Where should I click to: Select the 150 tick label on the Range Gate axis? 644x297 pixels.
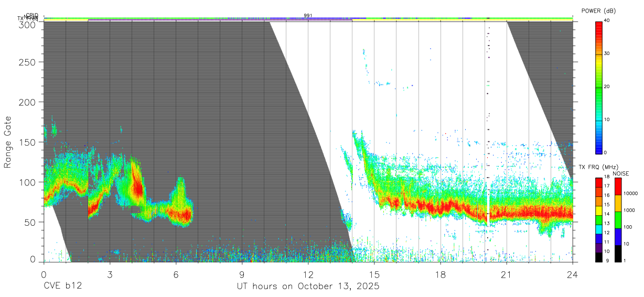tap(27, 142)
